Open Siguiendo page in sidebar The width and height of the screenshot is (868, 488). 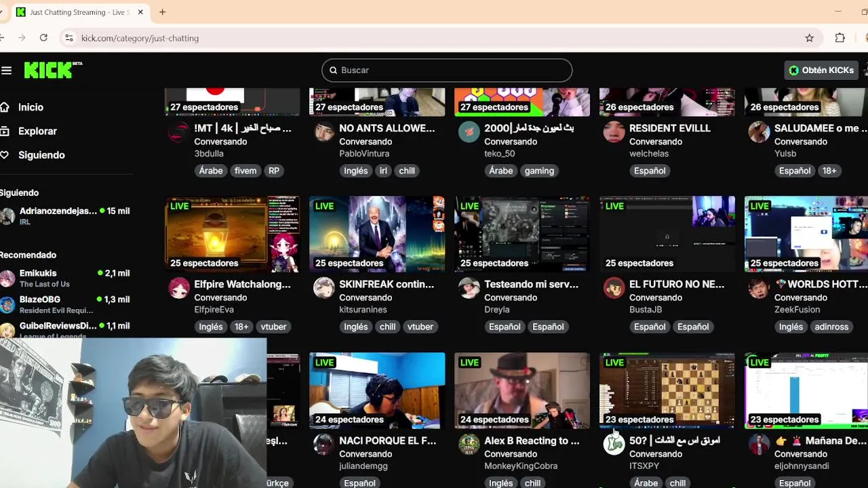[x=41, y=155]
